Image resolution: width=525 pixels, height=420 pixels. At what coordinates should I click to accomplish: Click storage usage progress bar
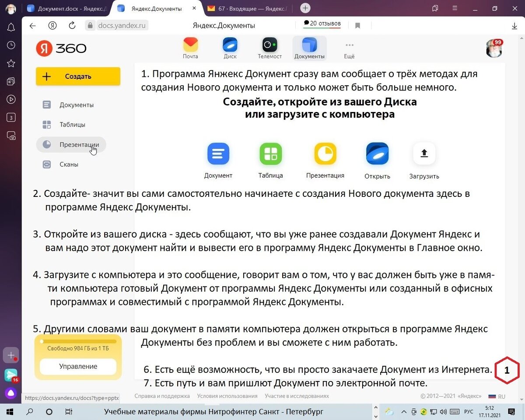[x=78, y=341]
